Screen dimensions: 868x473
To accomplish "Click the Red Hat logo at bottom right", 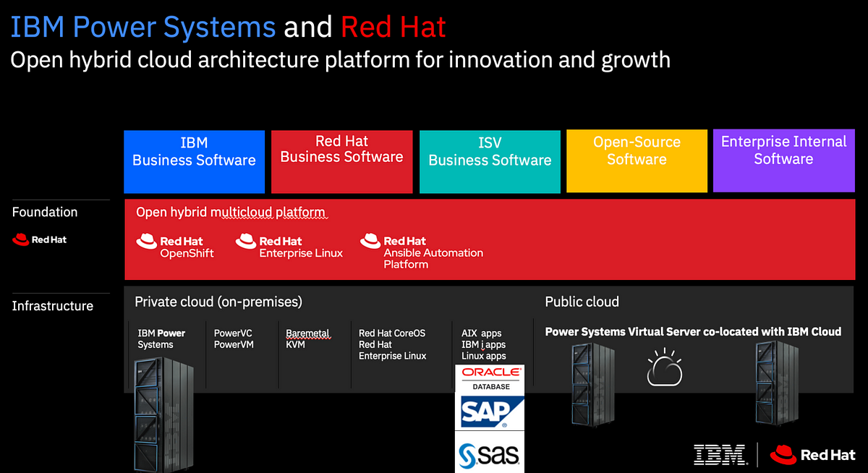I will point(812,455).
